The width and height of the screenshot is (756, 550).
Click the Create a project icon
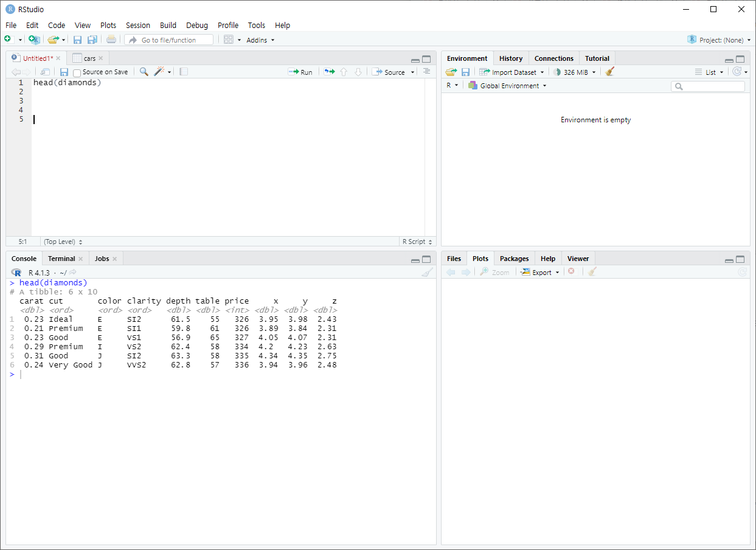tap(34, 40)
